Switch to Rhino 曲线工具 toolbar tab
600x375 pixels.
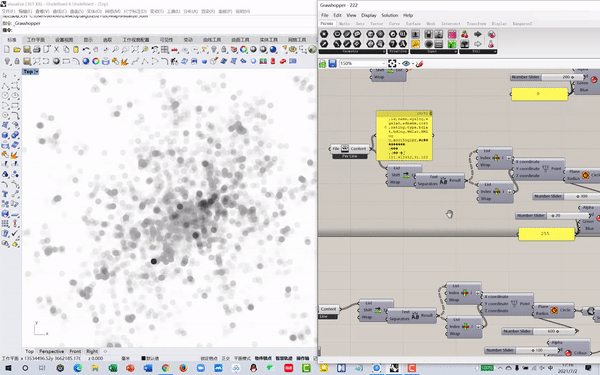212,40
